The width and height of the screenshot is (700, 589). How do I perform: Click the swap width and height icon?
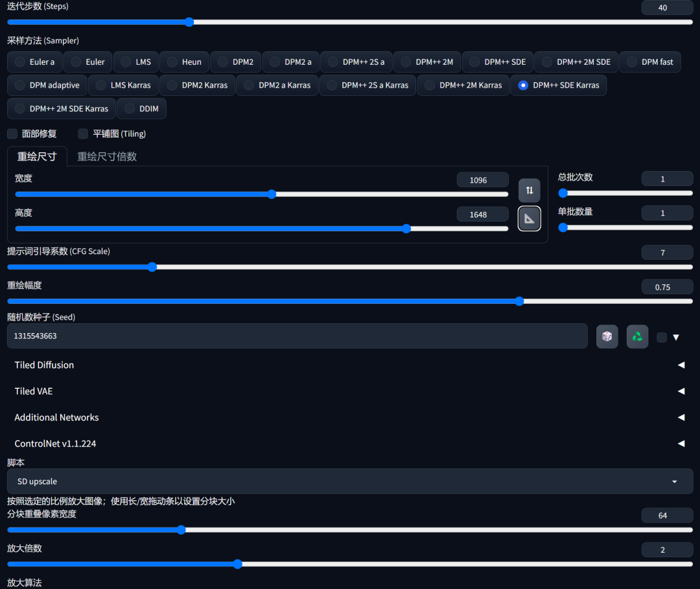pos(529,191)
